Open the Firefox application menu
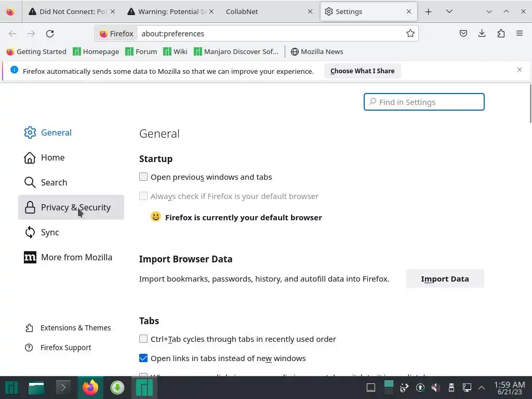This screenshot has height=399, width=532. [520, 33]
